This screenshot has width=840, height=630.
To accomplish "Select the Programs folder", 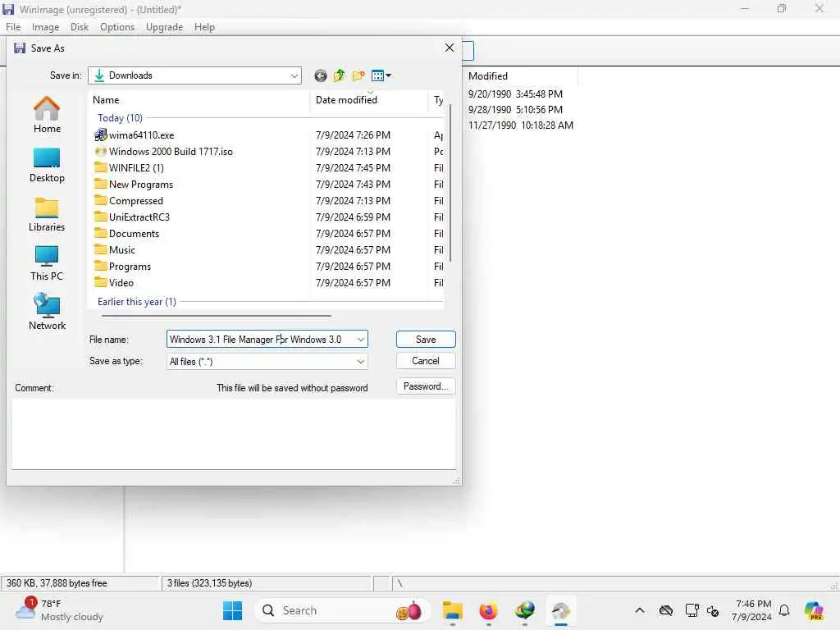I will tap(123, 267).
